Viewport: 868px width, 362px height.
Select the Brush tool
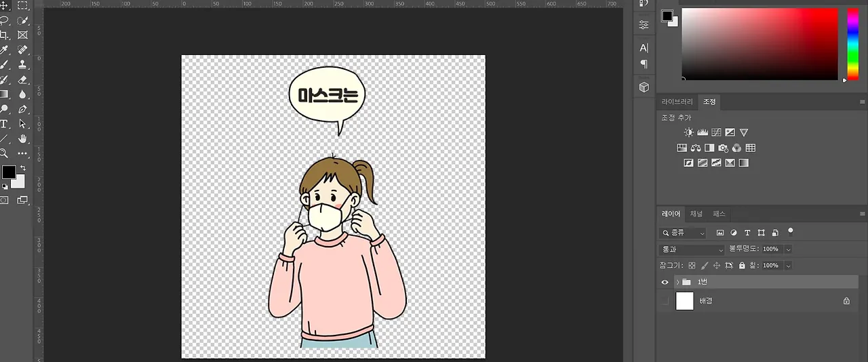pos(4,65)
